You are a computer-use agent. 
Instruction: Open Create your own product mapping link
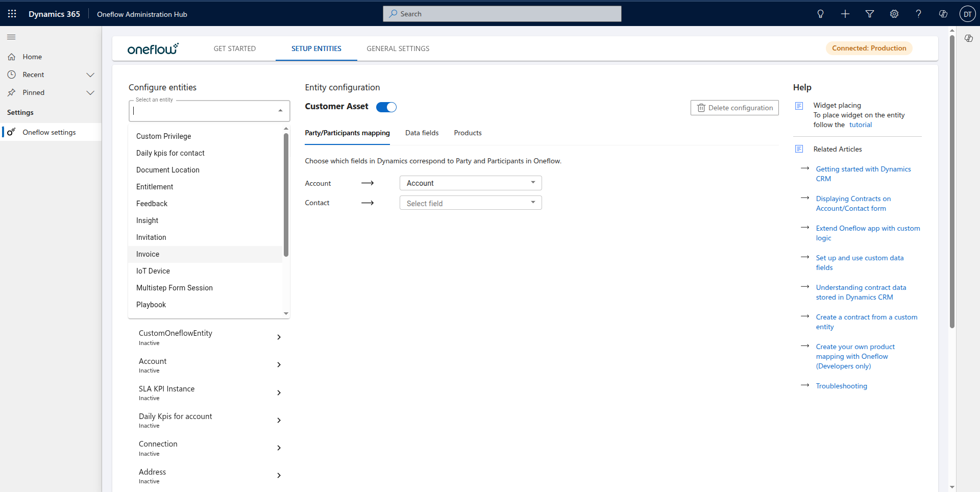(855, 356)
